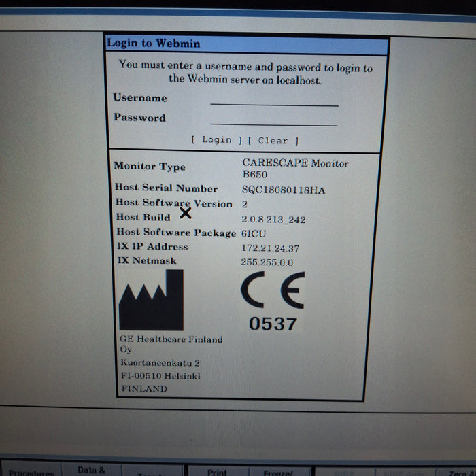Click the Username input field
This screenshot has width=476, height=476.
click(x=273, y=99)
